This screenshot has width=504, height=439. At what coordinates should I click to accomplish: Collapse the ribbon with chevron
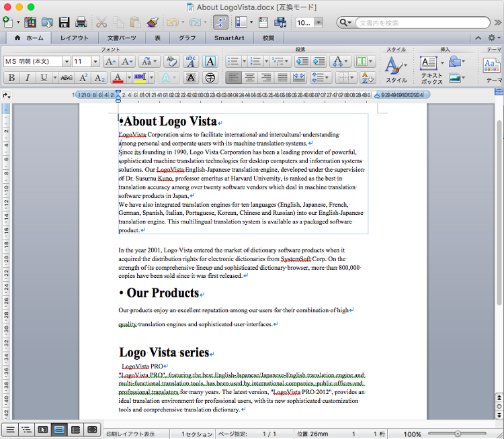pyautogui.click(x=478, y=38)
